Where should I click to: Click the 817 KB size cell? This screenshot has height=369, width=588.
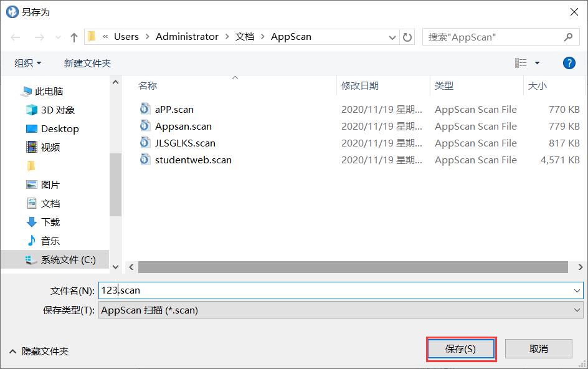564,143
